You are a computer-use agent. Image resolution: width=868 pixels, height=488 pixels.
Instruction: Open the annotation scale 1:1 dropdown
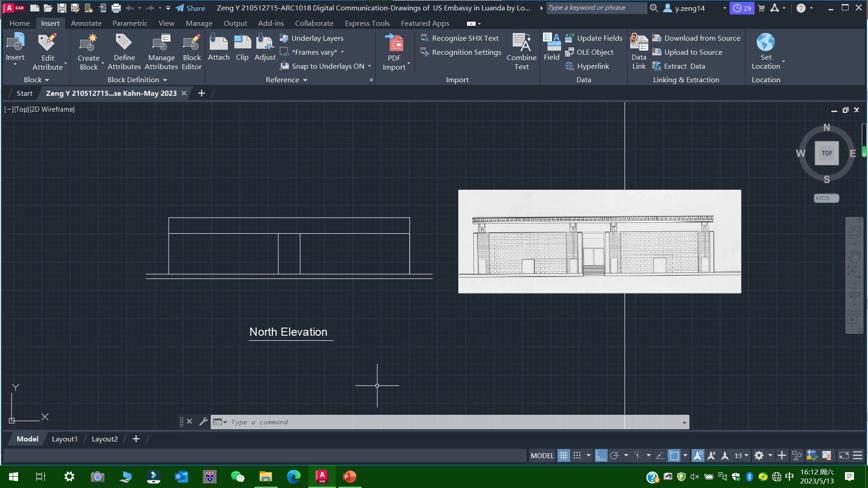741,455
